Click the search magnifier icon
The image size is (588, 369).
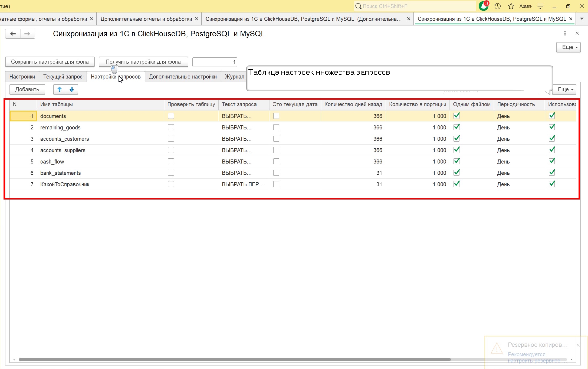pos(358,6)
